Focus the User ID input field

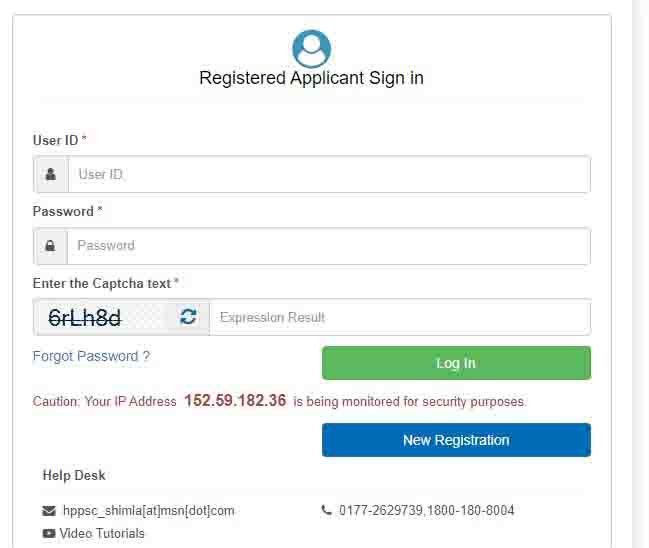329,175
